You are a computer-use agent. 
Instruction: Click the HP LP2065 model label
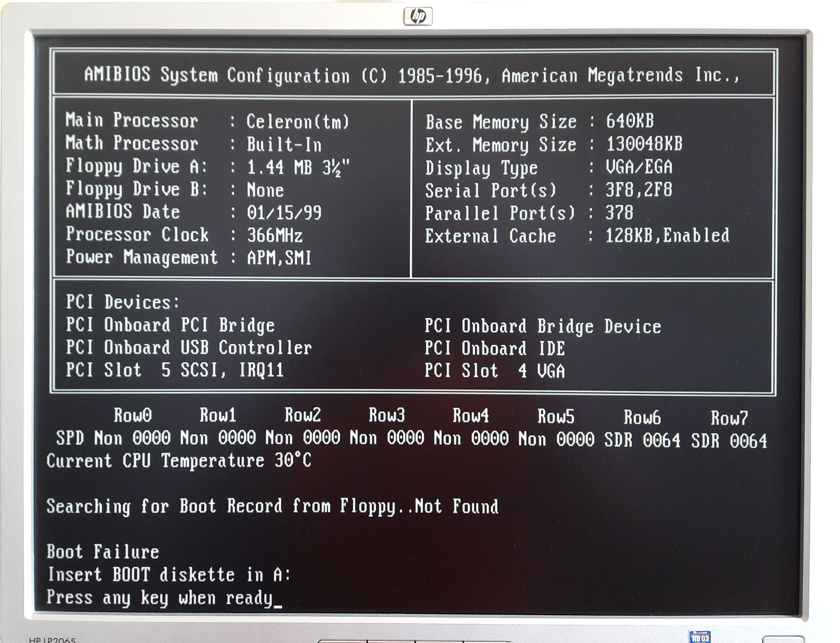(52, 640)
